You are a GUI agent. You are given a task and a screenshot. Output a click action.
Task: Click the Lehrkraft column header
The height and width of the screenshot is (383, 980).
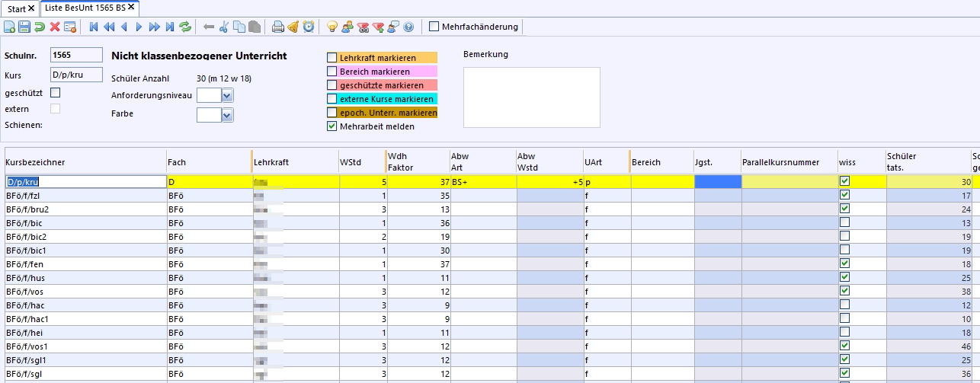coord(295,162)
